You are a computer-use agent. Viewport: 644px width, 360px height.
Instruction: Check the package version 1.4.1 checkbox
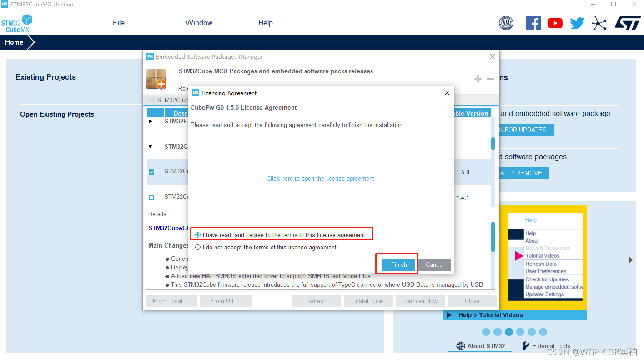click(x=151, y=198)
